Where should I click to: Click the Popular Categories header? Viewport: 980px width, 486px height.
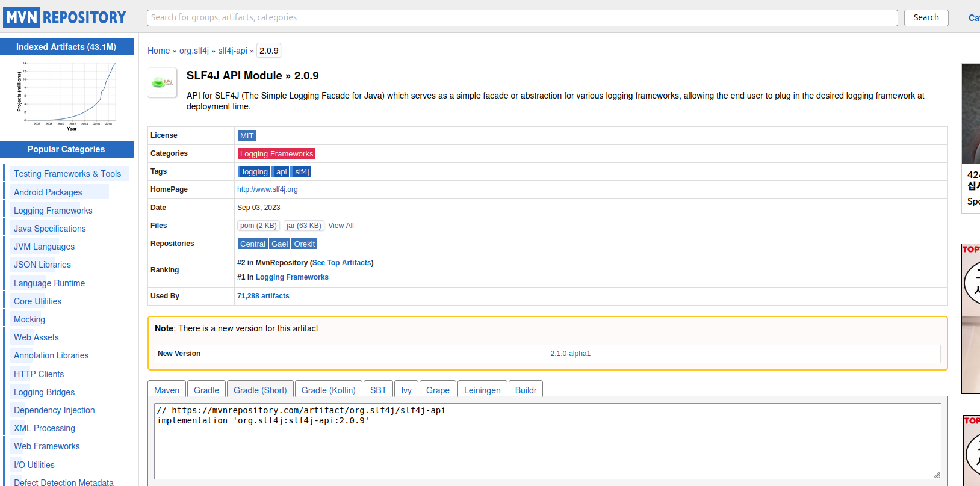coord(67,149)
